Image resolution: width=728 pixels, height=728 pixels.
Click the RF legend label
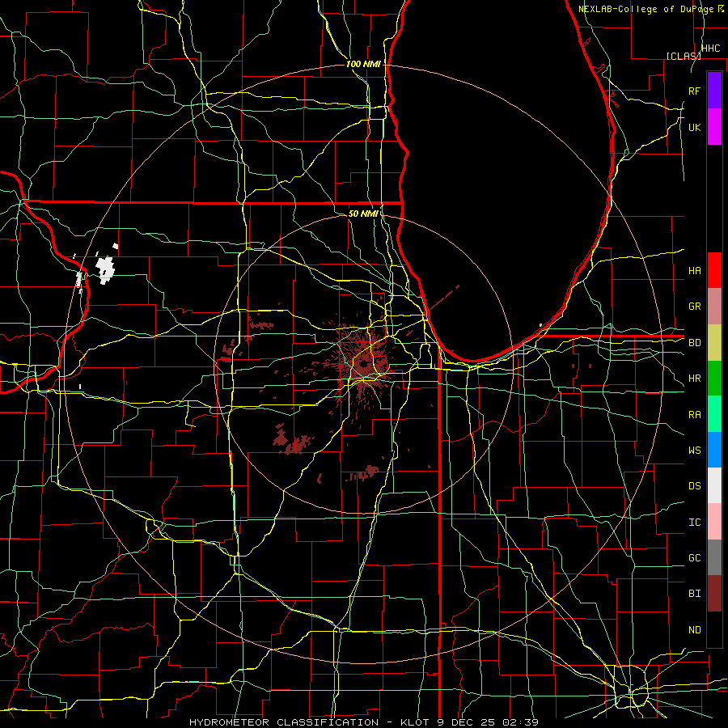click(694, 91)
